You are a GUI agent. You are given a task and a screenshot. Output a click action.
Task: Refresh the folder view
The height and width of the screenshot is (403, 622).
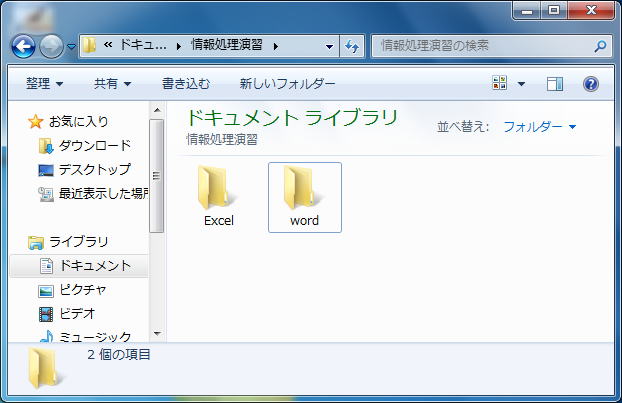pyautogui.click(x=352, y=46)
